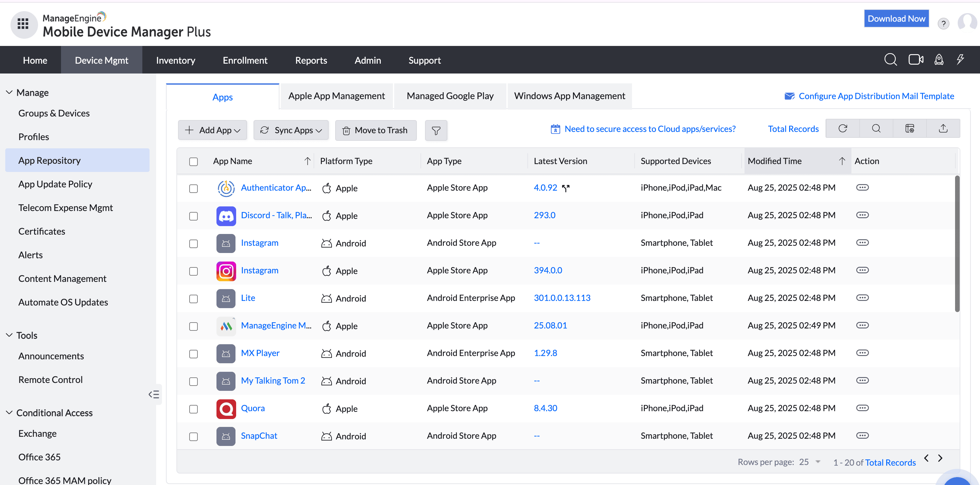Collapse sidebar with the toggle icon
The image size is (980, 485).
pyautogui.click(x=154, y=394)
